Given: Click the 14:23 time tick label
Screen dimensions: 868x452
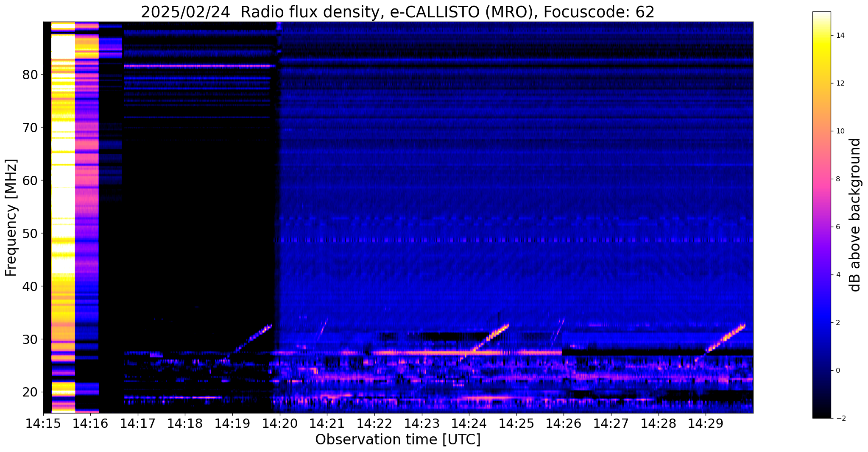Looking at the screenshot, I should [x=421, y=423].
